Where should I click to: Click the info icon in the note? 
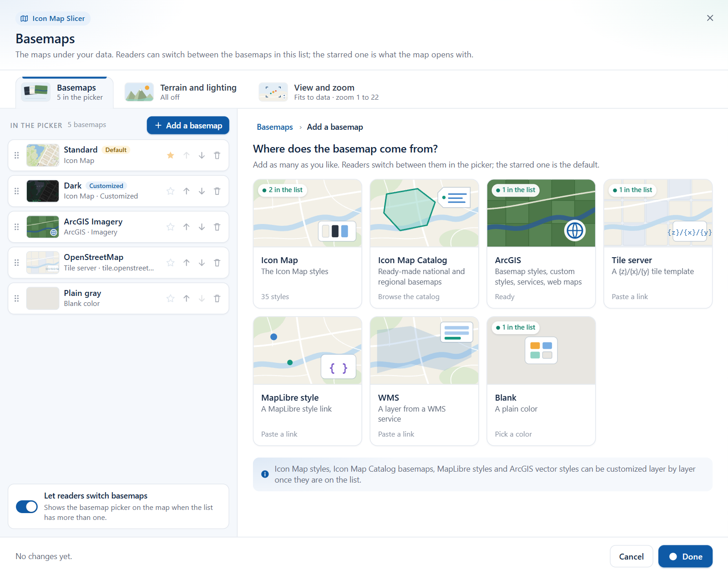pos(265,474)
